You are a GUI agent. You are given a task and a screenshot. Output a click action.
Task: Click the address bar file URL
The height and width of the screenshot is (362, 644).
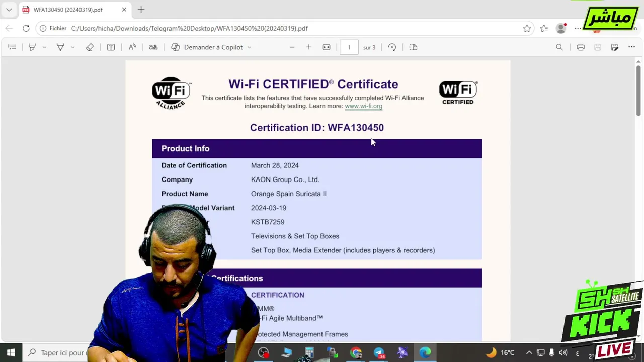click(189, 28)
